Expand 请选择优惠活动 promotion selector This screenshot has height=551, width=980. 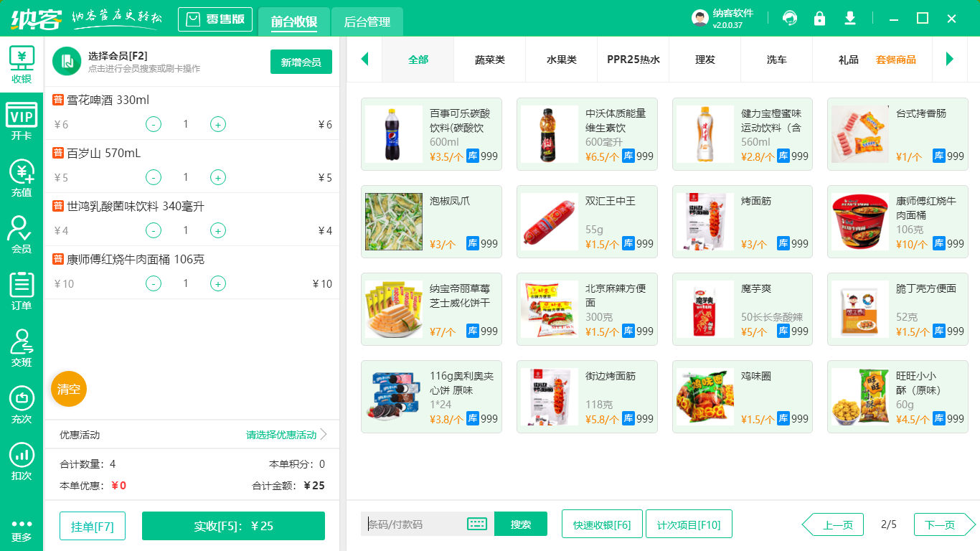[286, 435]
